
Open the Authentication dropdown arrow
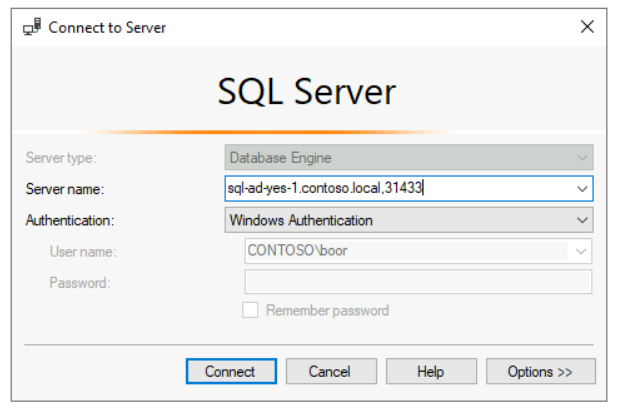[582, 220]
